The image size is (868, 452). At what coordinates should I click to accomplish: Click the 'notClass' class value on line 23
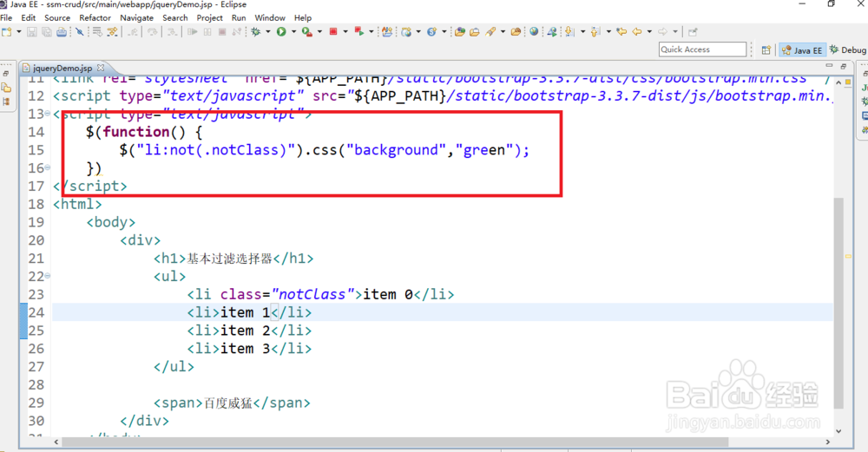312,294
